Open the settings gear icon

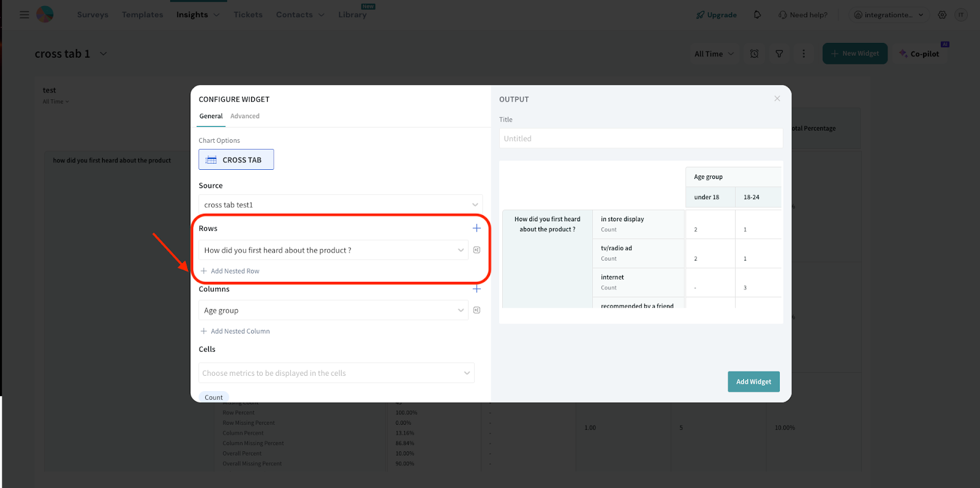(942, 15)
